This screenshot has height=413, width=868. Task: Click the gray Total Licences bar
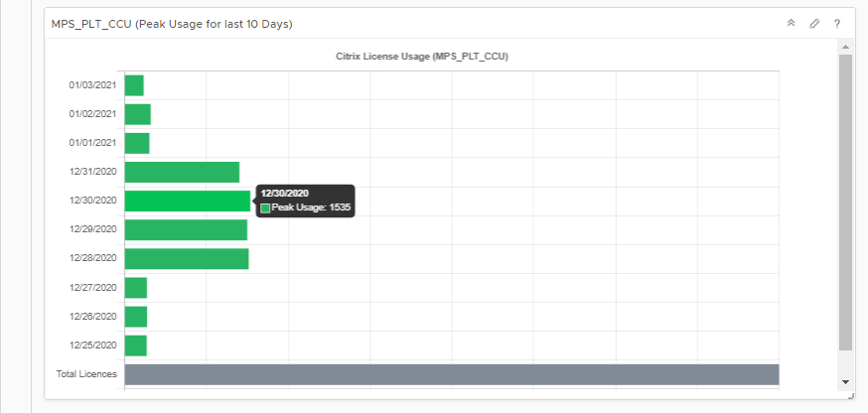point(451,374)
